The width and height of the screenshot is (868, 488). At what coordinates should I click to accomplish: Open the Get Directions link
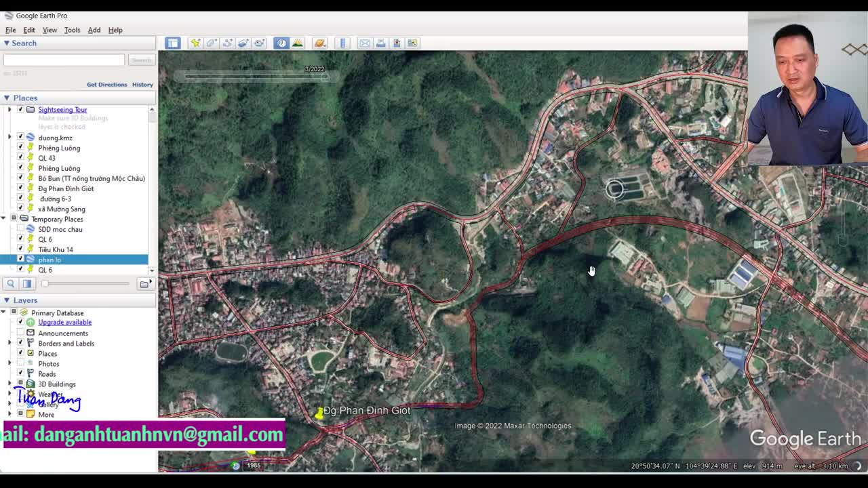pyautogui.click(x=107, y=85)
